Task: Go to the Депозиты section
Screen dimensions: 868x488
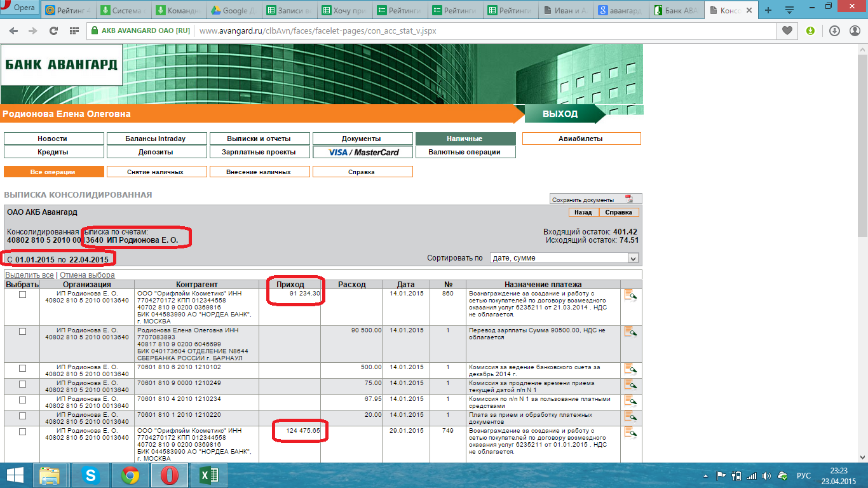Action: [x=157, y=152]
